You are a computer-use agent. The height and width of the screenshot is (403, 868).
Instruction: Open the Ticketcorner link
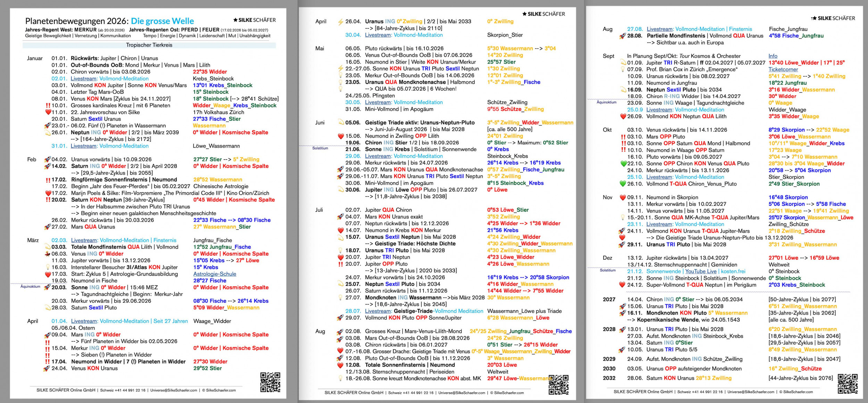(x=783, y=69)
